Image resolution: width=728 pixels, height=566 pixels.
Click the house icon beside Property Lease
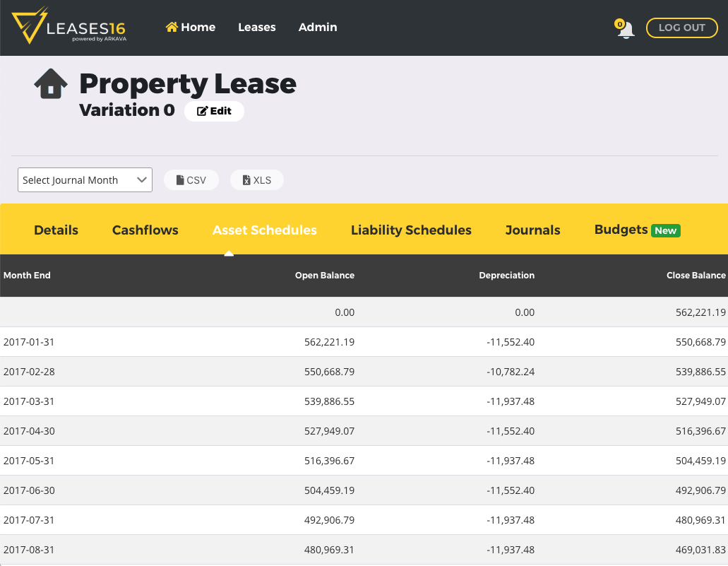coord(50,83)
